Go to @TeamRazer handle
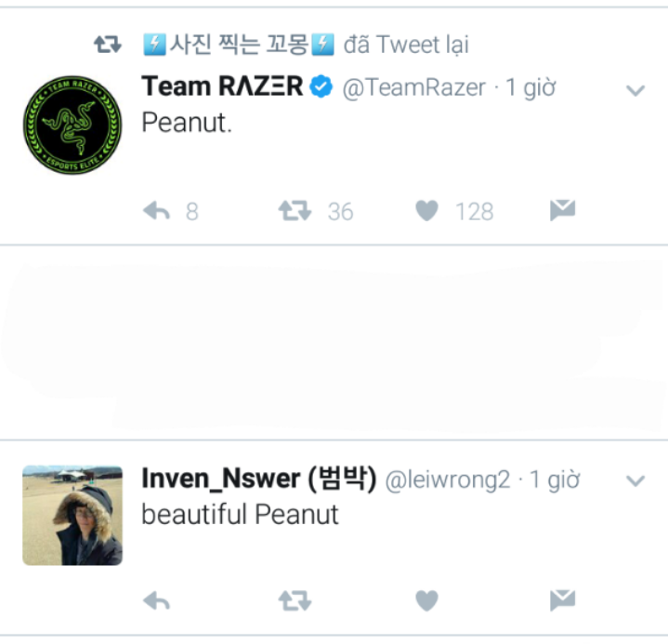 tap(414, 88)
